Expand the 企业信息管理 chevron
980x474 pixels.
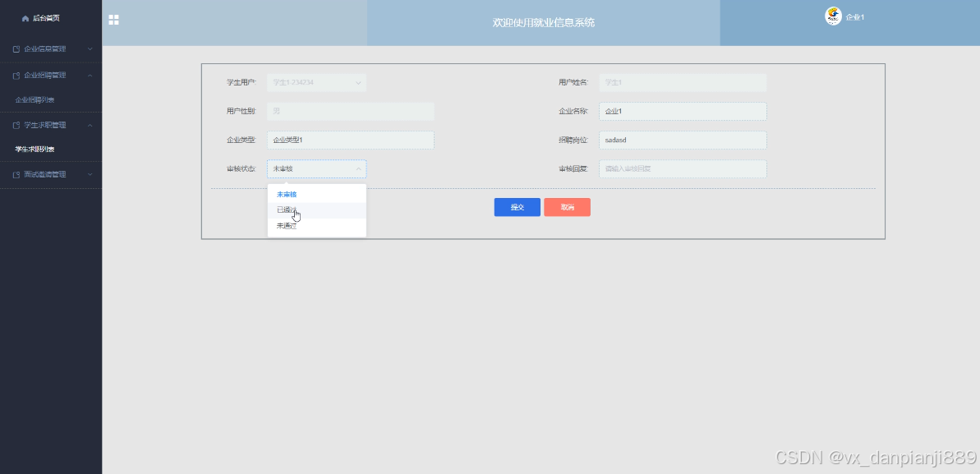coord(90,48)
